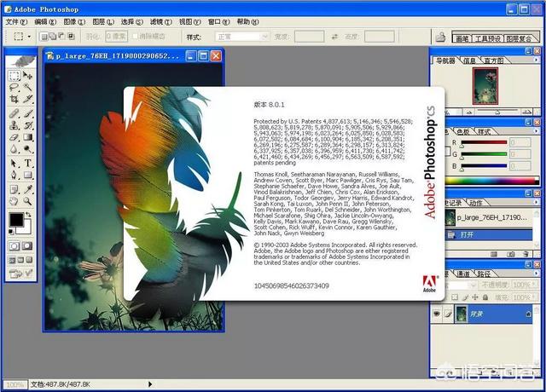This screenshot has width=546, height=392.
Task: Swap foreground and background colors
Action: pos(28,215)
